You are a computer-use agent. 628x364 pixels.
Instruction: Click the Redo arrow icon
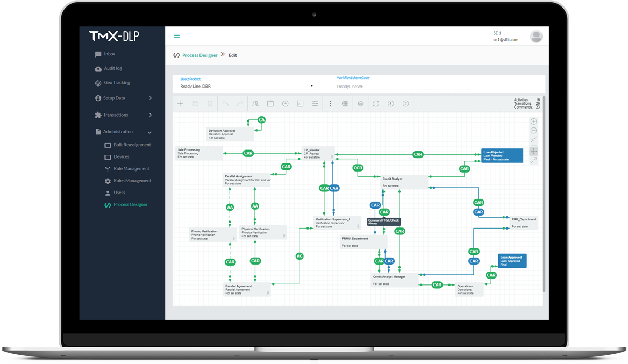click(x=239, y=103)
